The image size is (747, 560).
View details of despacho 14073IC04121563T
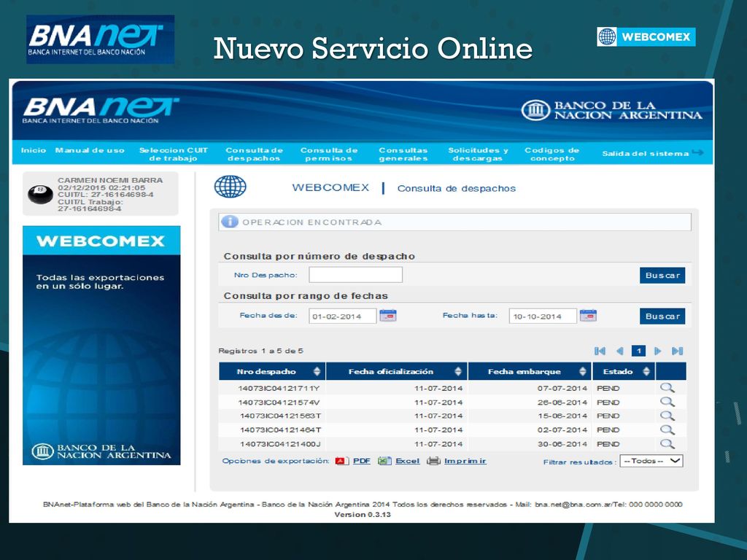(667, 416)
